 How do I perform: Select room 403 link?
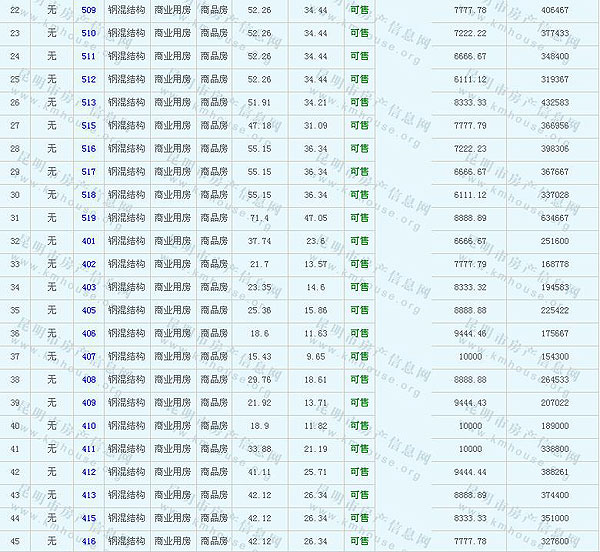[x=89, y=287]
